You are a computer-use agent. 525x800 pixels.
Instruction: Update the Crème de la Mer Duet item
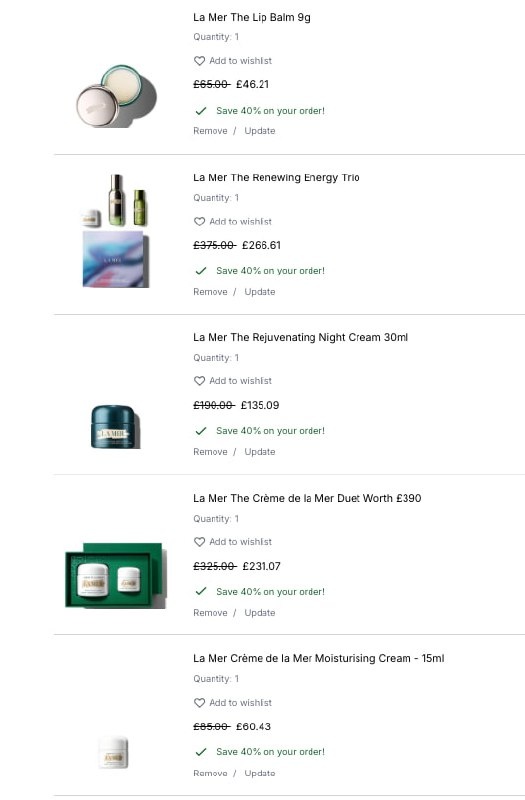coord(260,613)
